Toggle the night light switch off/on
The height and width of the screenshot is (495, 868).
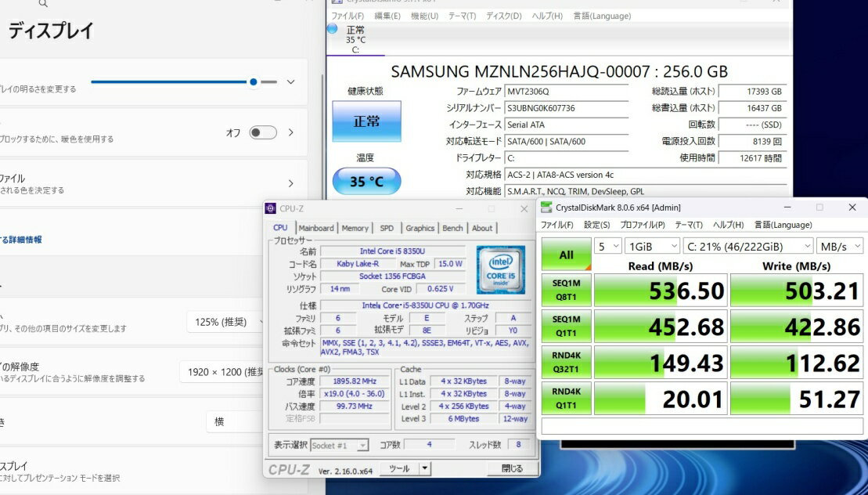(x=262, y=132)
